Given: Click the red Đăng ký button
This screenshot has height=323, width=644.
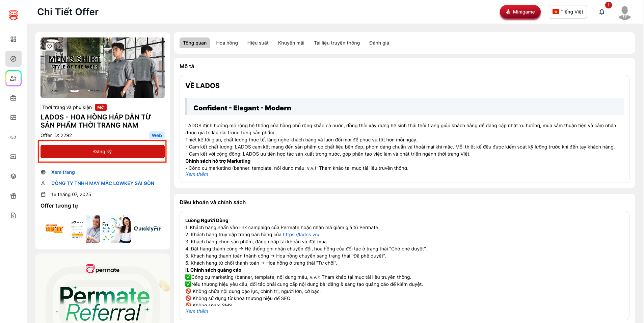Looking at the screenshot, I should coord(103,152).
